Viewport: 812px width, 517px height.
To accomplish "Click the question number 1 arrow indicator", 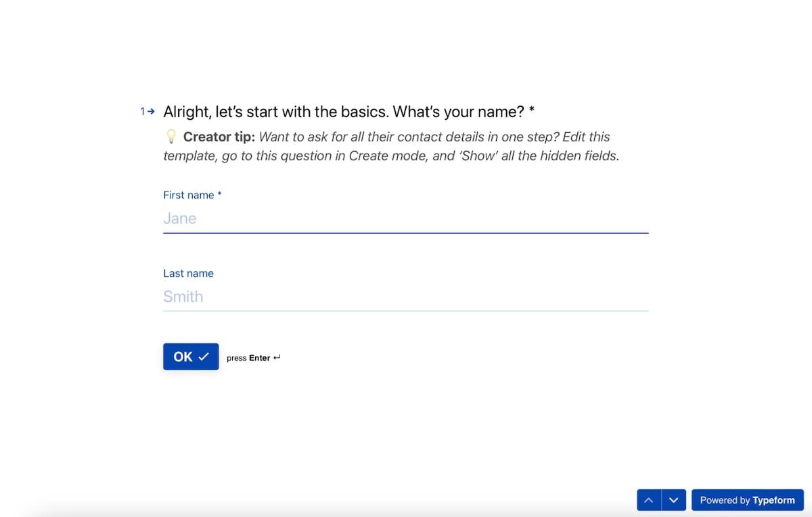I will point(148,112).
